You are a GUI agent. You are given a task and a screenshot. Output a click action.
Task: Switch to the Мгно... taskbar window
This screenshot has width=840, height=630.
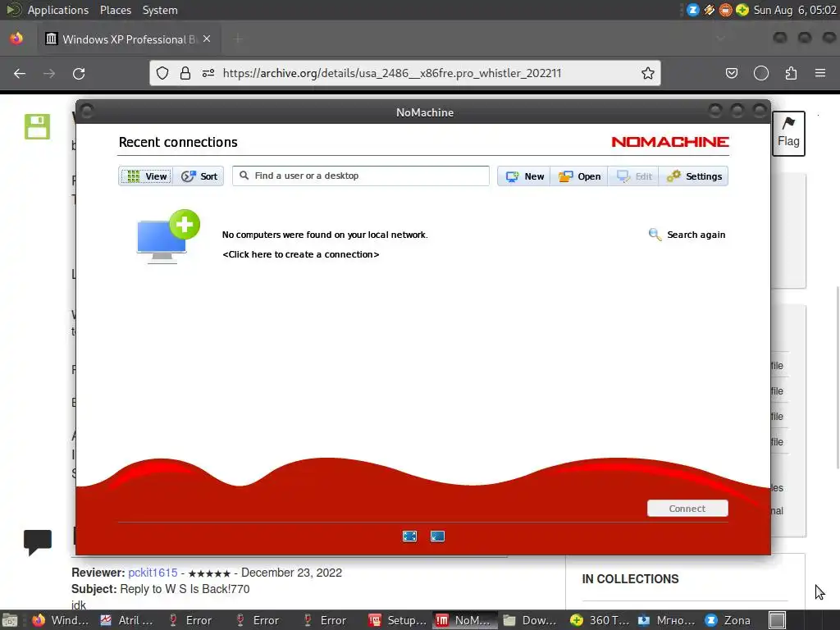[x=667, y=620]
